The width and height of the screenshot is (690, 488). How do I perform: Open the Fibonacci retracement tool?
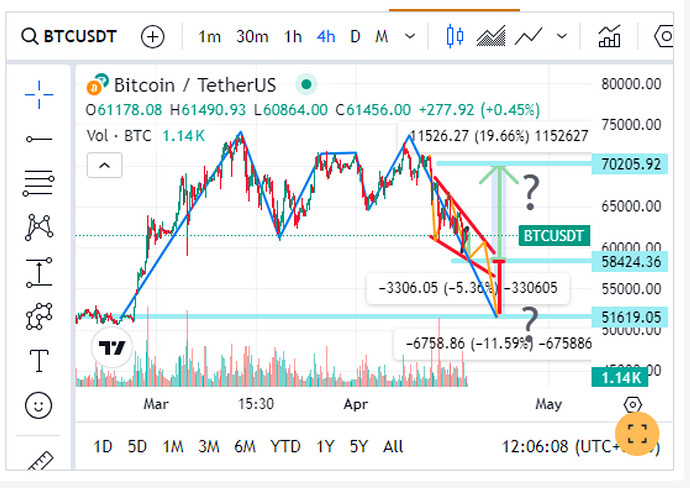click(39, 182)
